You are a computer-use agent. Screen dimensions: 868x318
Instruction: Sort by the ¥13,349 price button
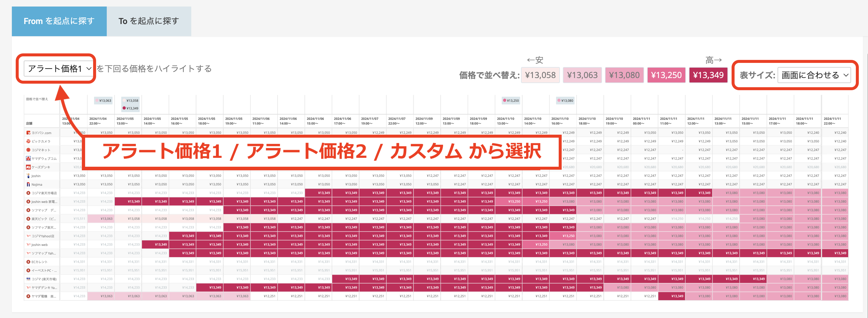pos(708,75)
